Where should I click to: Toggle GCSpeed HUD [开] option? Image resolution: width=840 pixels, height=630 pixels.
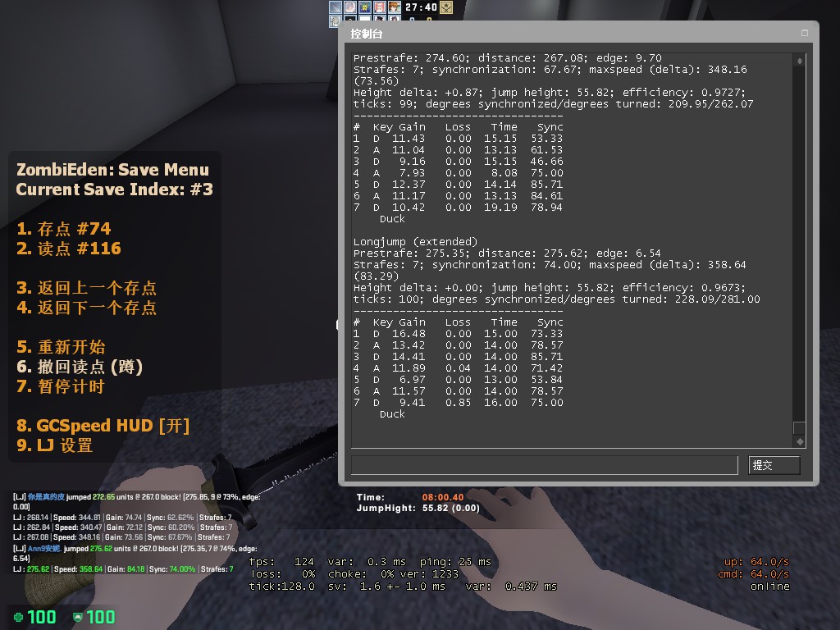coord(103,426)
